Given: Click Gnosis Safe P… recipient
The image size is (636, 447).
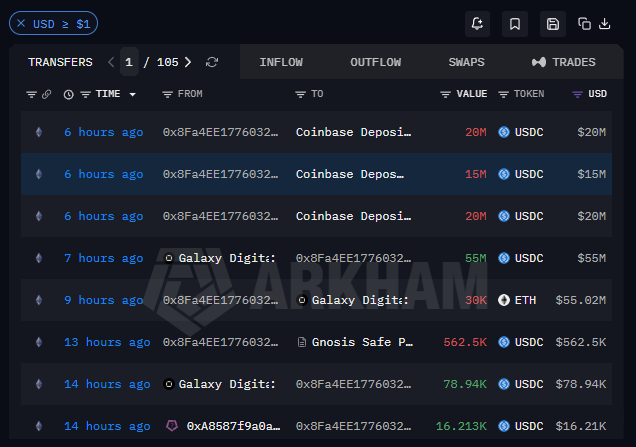Looking at the screenshot, I should click(362, 342).
